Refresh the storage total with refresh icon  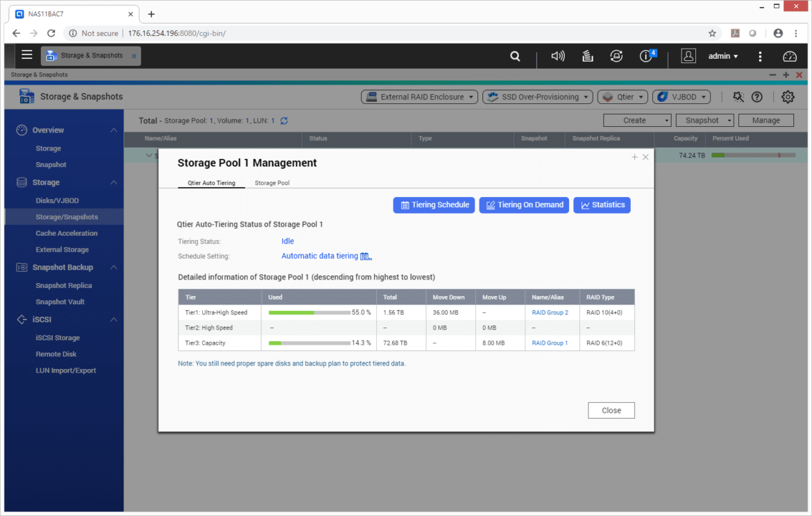pyautogui.click(x=284, y=121)
